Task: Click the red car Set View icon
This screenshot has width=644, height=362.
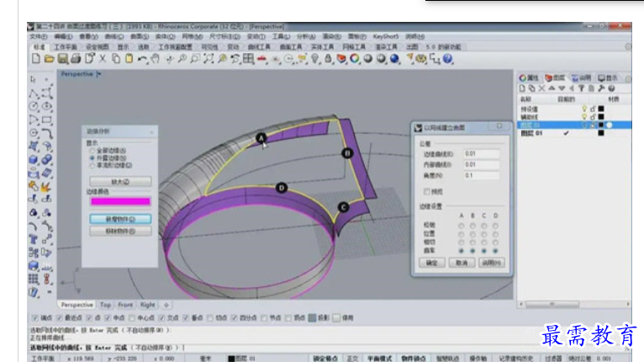Action: (x=261, y=59)
